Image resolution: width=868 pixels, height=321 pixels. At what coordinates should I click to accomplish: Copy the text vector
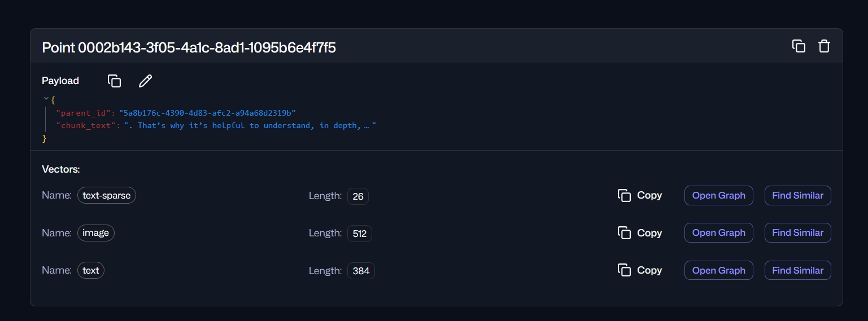point(639,270)
